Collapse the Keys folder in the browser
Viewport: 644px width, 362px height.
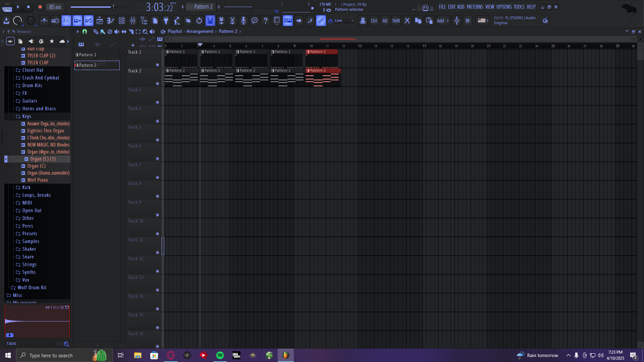(x=26, y=116)
